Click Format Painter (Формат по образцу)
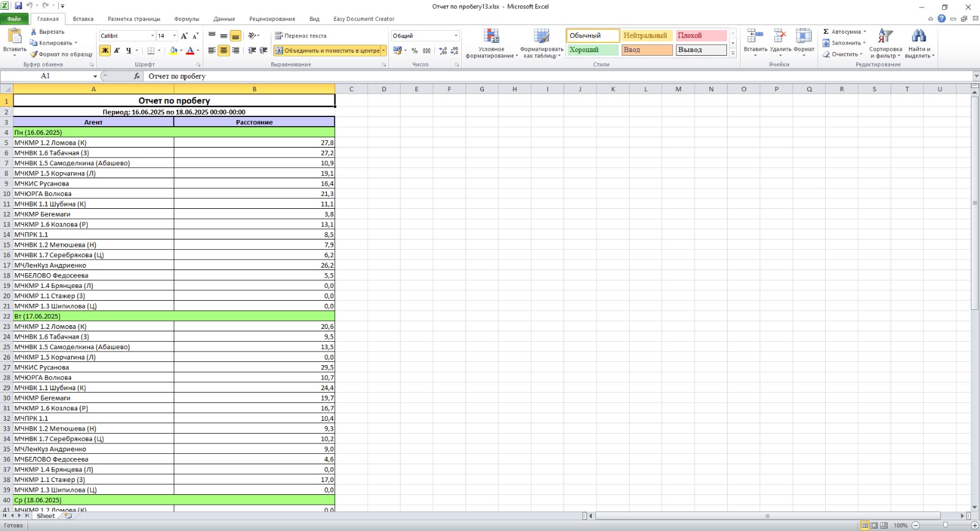Screen dimensions: 980x531 61,54
